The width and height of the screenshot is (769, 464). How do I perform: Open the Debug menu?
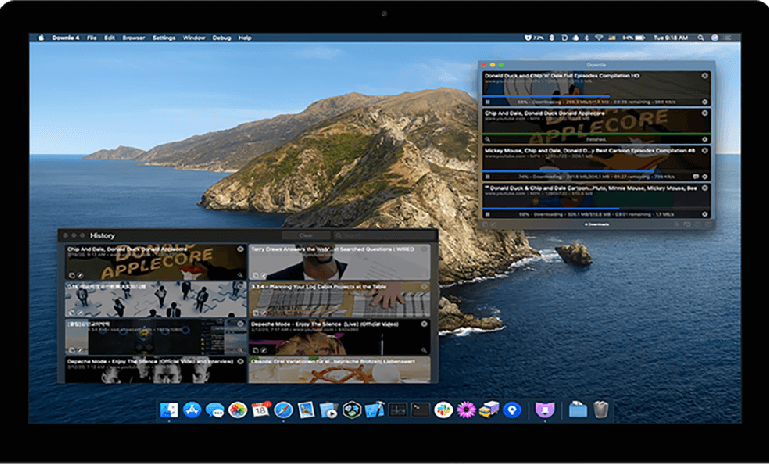[x=222, y=38]
